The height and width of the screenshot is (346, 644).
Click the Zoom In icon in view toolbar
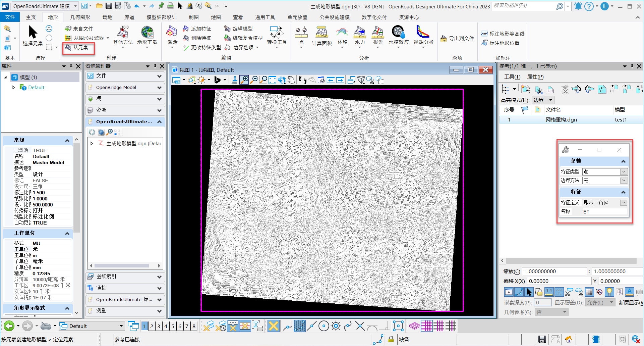pyautogui.click(x=245, y=80)
